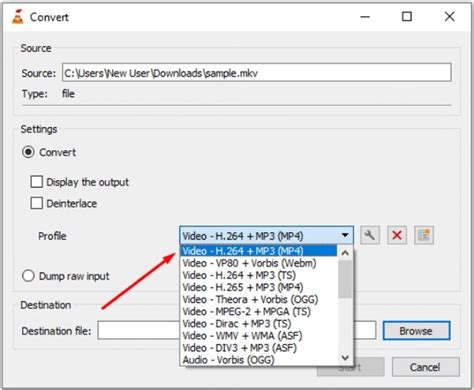Choose Video - H.264 + MP3 (TS) profile
The height and width of the screenshot is (390, 474).
tap(259, 275)
